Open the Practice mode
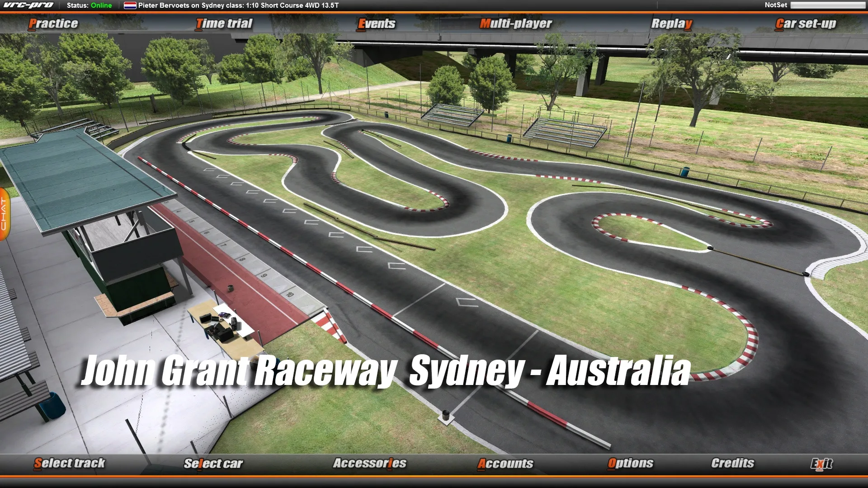This screenshot has width=868, height=488. pos(53,23)
